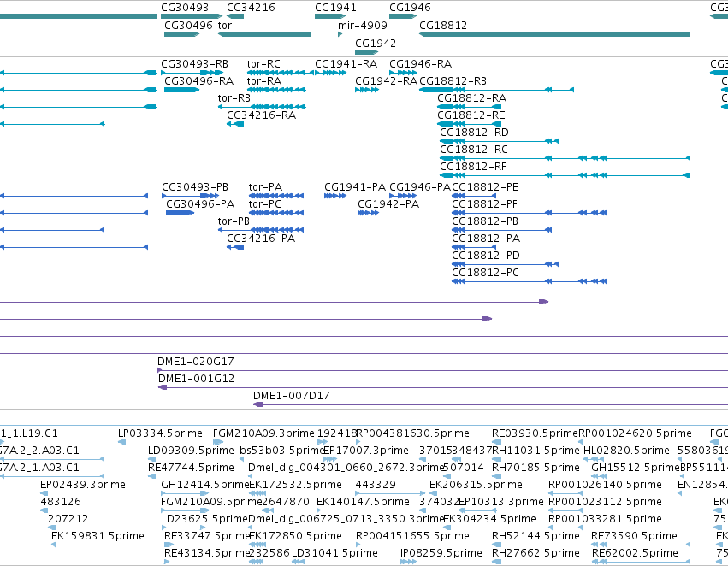This screenshot has width=728, height=566.
Task: Click the HL02820.5prime EST label
Action: pos(626,451)
